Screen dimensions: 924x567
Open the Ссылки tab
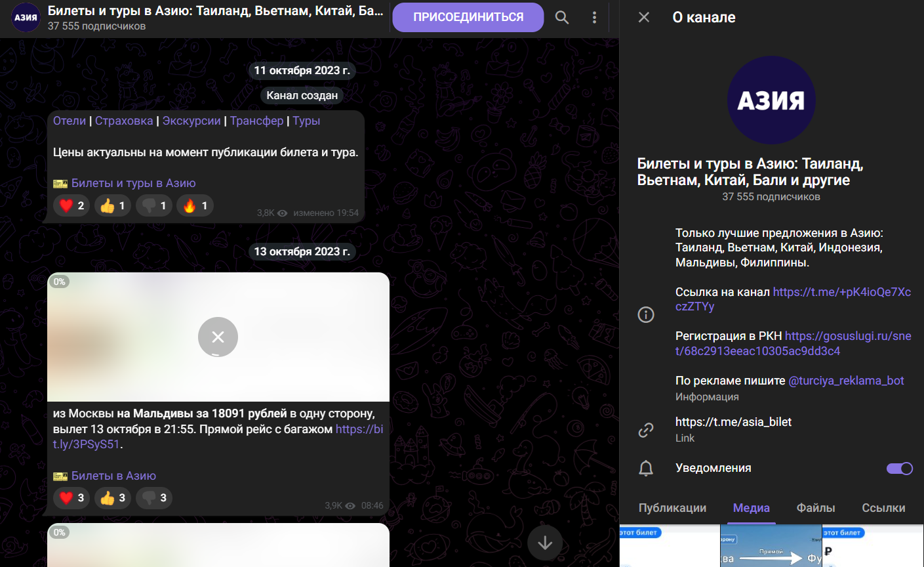click(x=883, y=508)
